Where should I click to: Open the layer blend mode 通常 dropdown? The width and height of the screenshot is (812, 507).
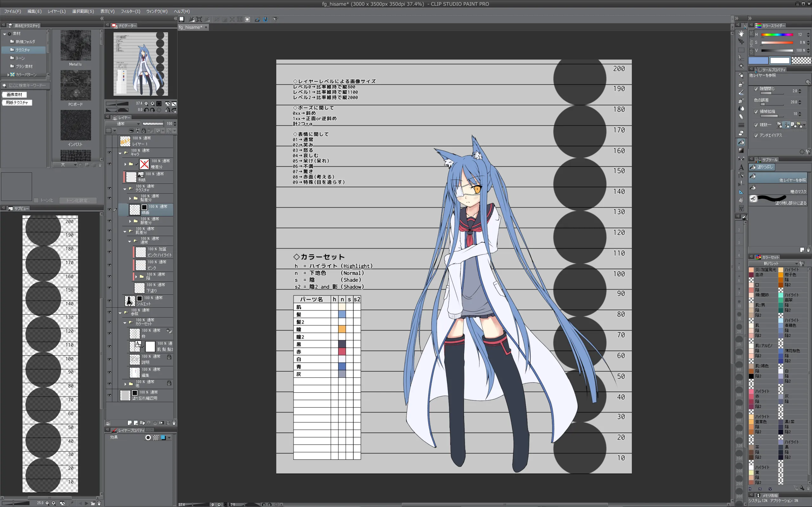click(123, 124)
